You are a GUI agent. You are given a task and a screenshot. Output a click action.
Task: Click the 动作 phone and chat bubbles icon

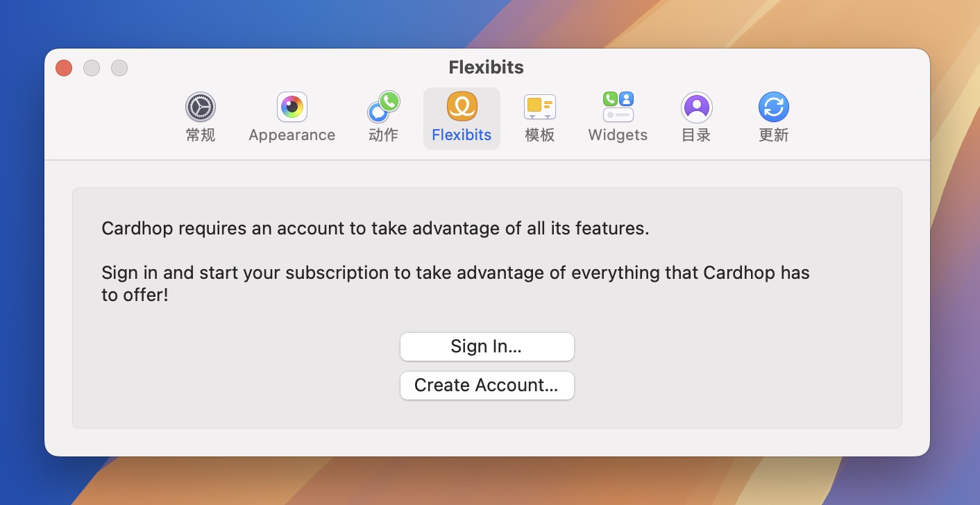[383, 107]
